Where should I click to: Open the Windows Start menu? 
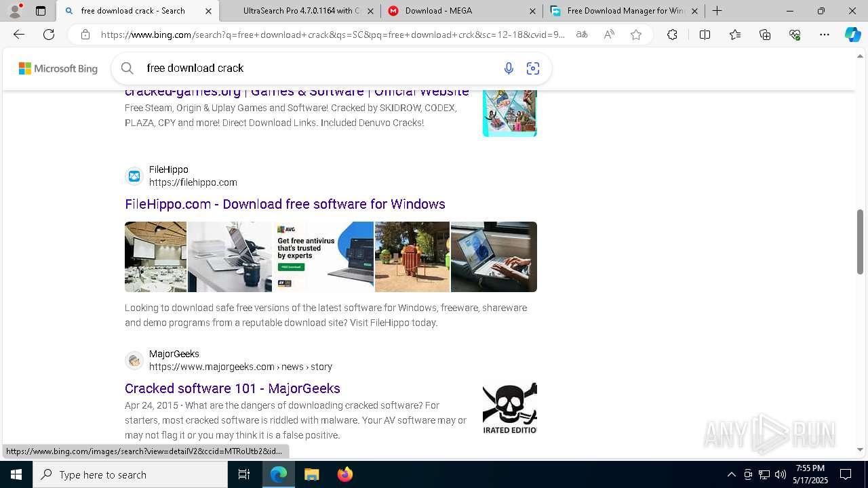pyautogui.click(x=16, y=474)
